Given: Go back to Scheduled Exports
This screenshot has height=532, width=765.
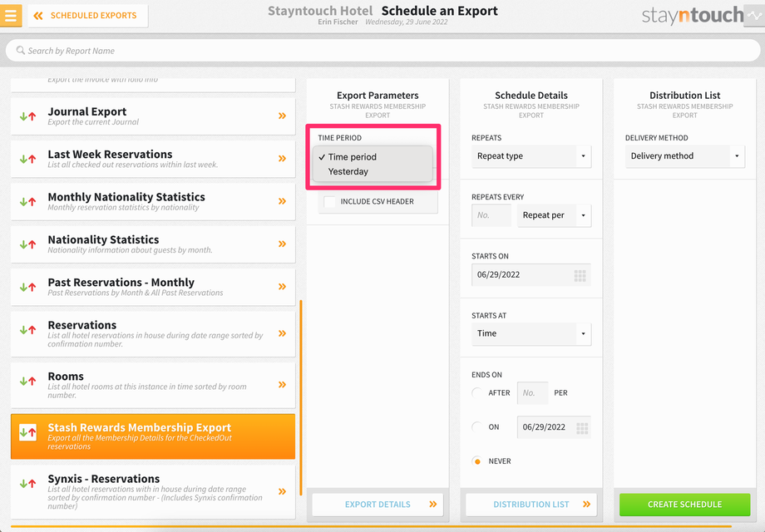Looking at the screenshot, I should pos(88,16).
